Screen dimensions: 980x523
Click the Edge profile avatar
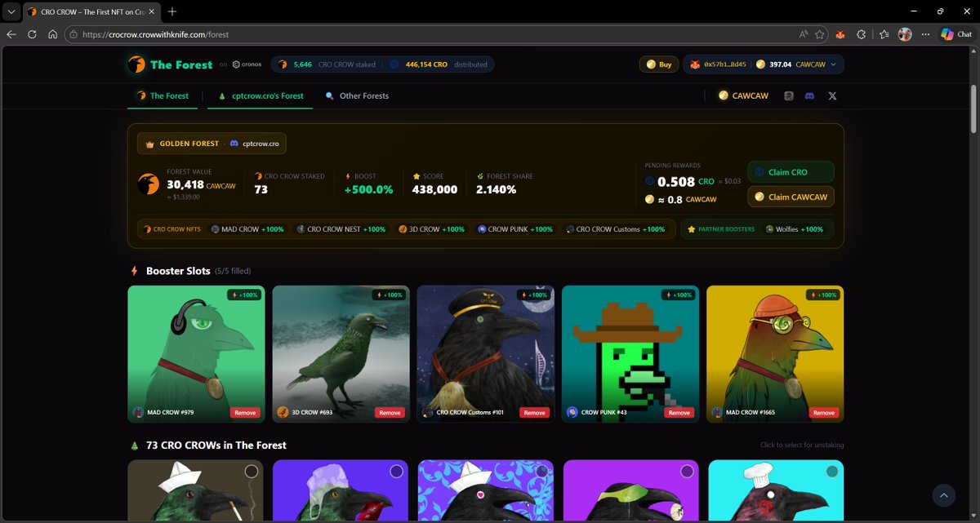click(x=905, y=34)
